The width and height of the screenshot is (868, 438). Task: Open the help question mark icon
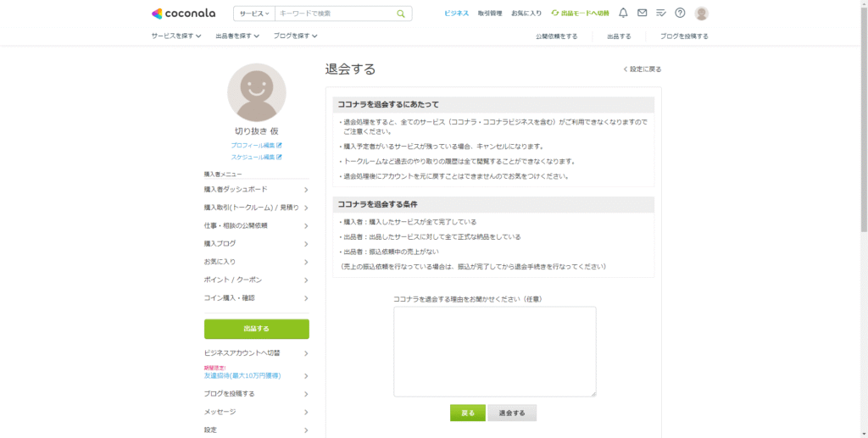pyautogui.click(x=681, y=14)
